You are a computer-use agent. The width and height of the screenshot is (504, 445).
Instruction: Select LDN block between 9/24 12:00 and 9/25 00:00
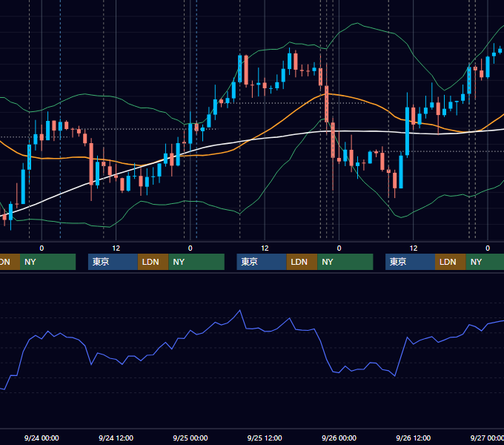pyautogui.click(x=153, y=262)
